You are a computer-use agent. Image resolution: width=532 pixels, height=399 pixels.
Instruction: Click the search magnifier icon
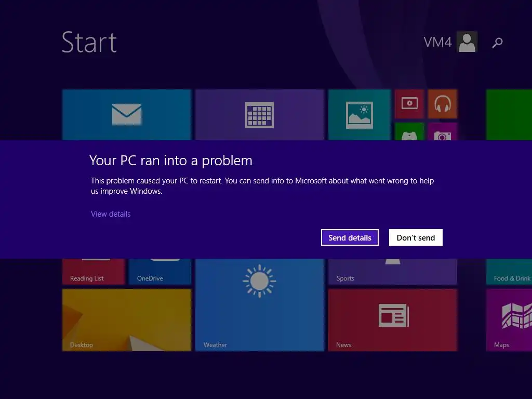point(497,43)
